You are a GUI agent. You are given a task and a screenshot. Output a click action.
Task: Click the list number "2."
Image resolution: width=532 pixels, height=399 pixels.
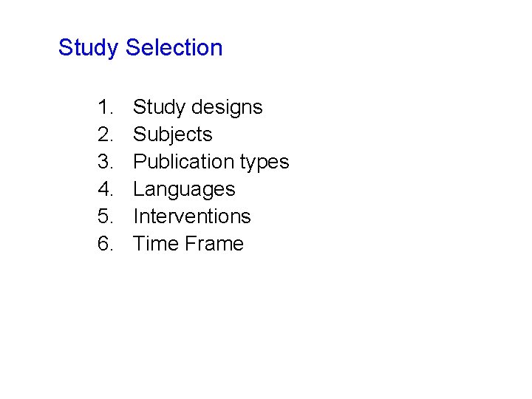pyautogui.click(x=106, y=134)
